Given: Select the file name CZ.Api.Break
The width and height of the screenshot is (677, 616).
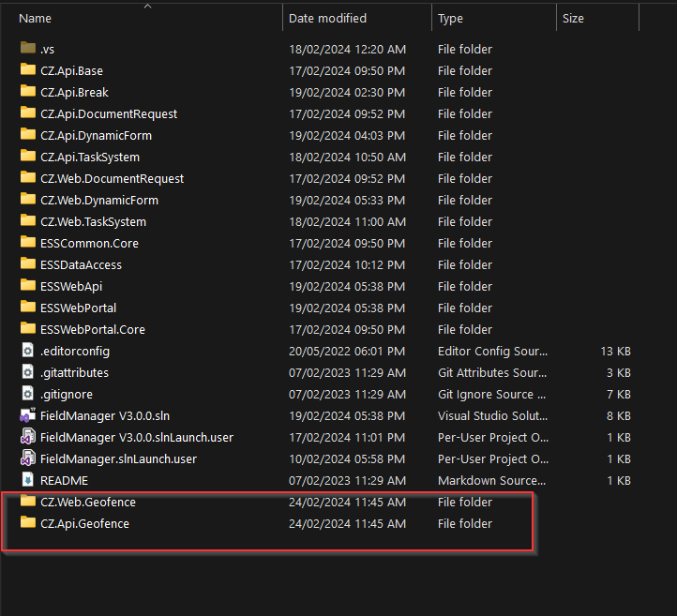Looking at the screenshot, I should [74, 93].
